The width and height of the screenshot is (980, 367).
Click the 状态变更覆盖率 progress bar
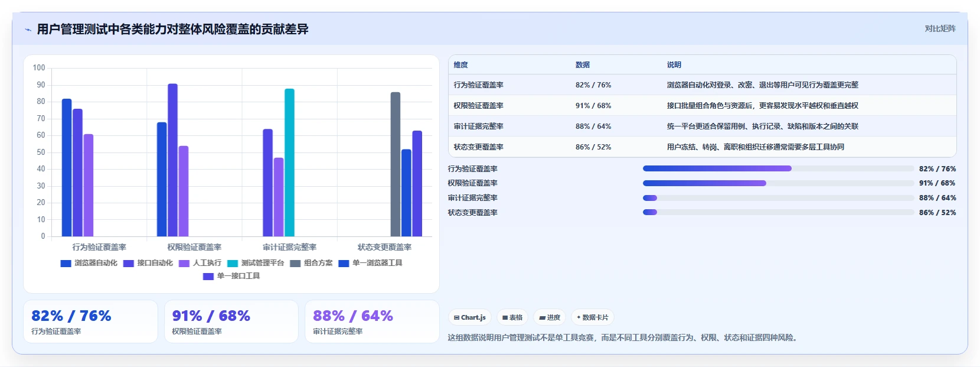pos(778,212)
